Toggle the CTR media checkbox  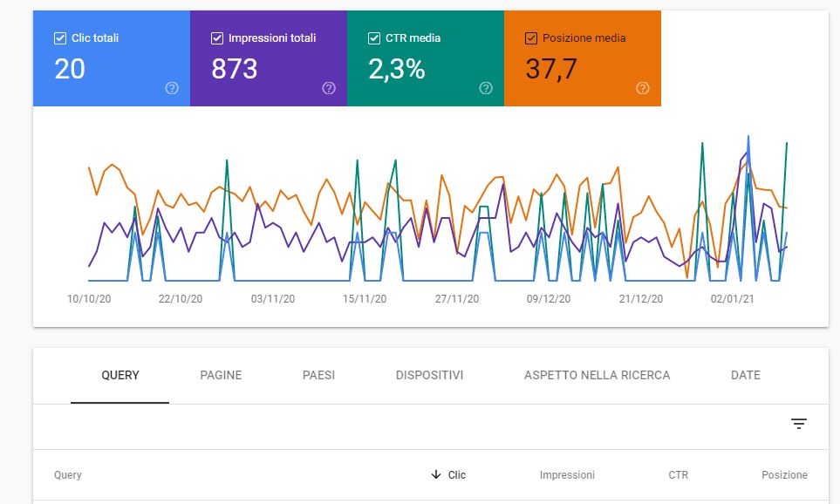click(x=374, y=38)
